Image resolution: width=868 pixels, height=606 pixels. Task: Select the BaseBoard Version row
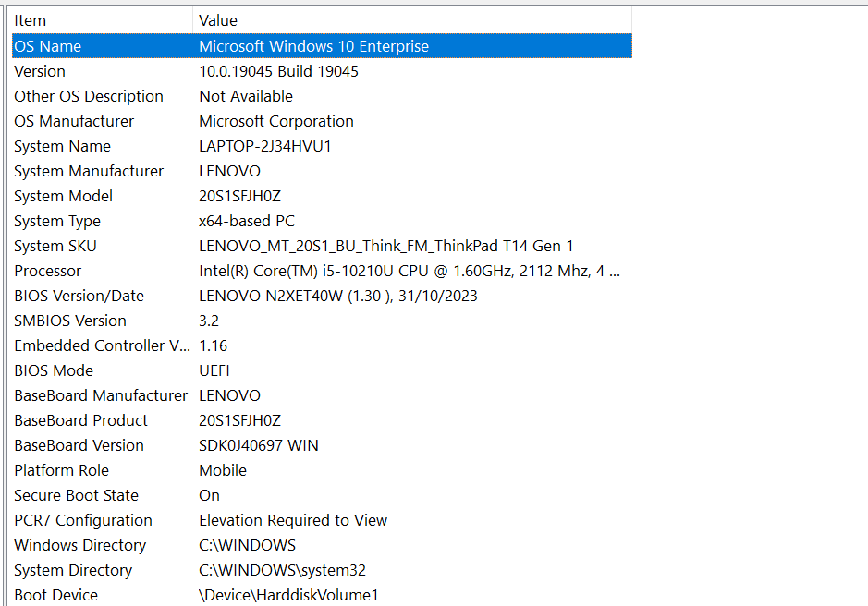click(322, 445)
